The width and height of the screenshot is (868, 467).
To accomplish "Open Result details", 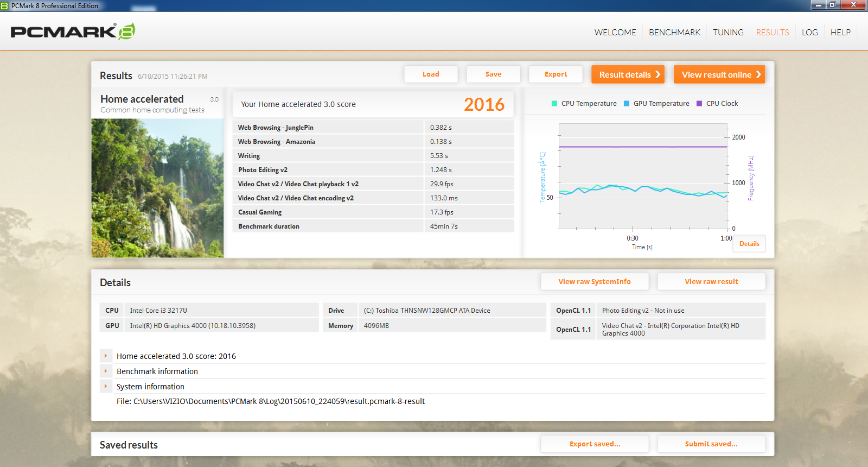I will coord(628,74).
